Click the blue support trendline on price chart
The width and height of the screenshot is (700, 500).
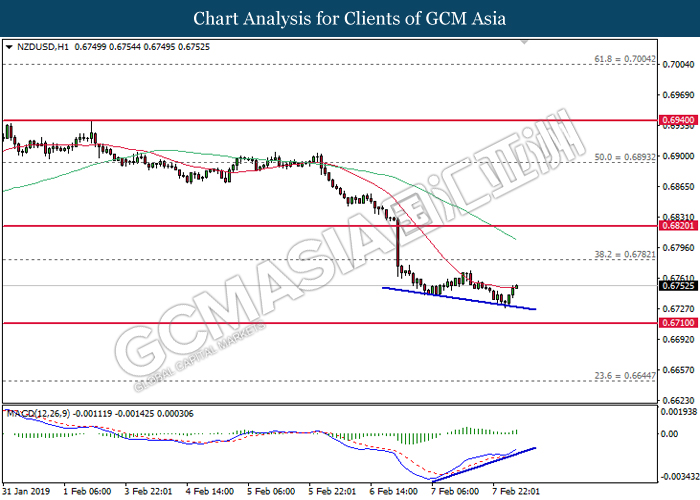point(459,298)
